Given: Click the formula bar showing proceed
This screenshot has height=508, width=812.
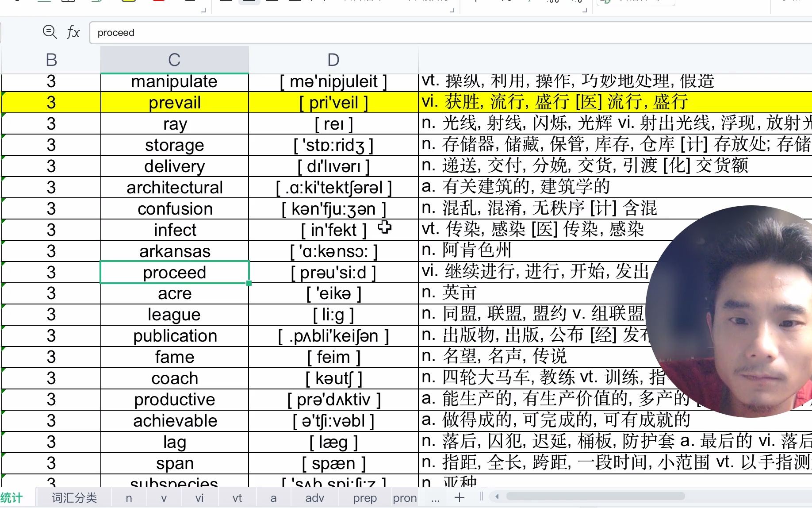Looking at the screenshot, I should point(310,32).
